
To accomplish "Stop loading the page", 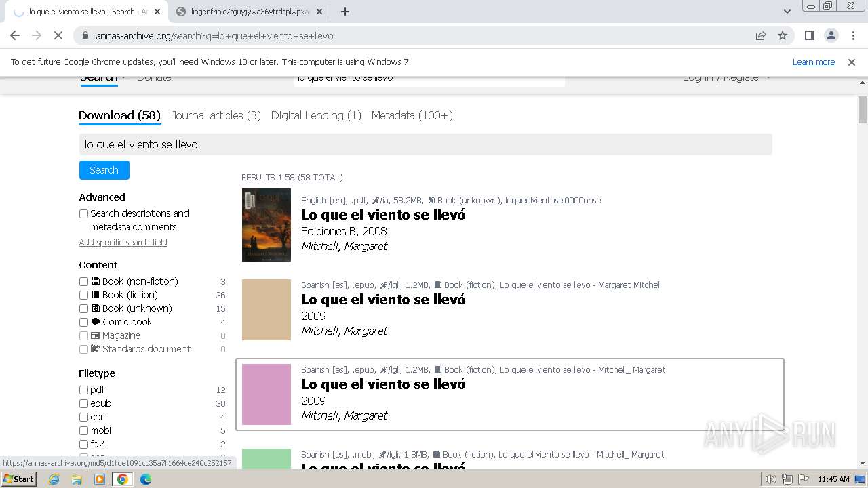I will (x=58, y=35).
